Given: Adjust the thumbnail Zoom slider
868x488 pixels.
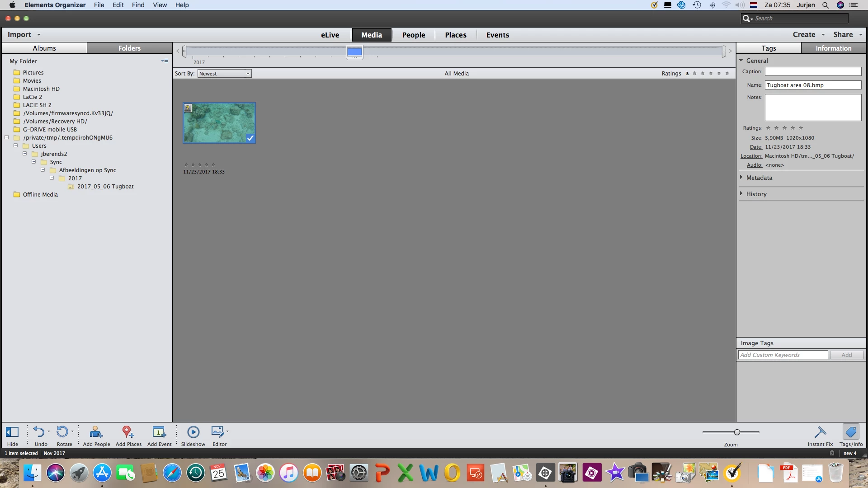Looking at the screenshot, I should (737, 432).
